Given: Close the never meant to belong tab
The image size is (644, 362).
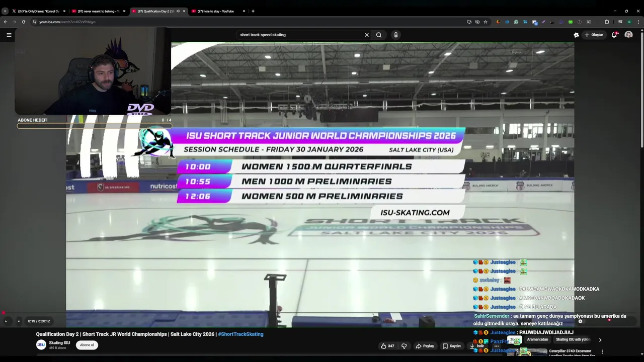Looking at the screenshot, I should click(x=124, y=11).
